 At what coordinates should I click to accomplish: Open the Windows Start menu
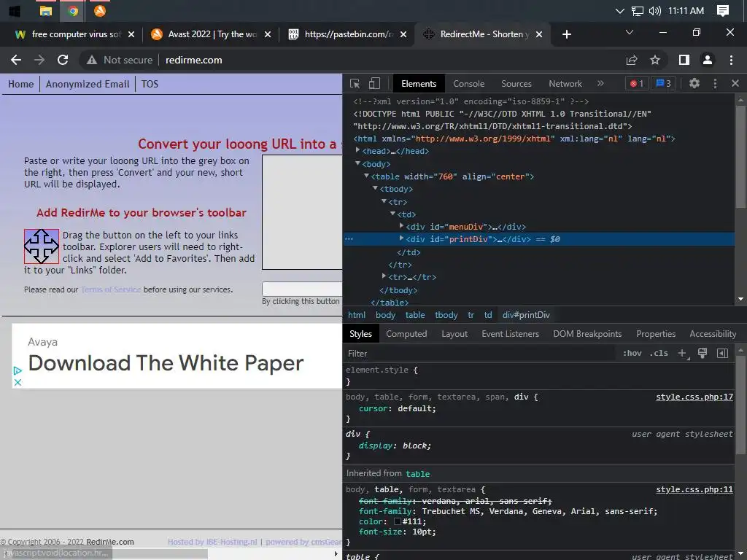coord(15,11)
